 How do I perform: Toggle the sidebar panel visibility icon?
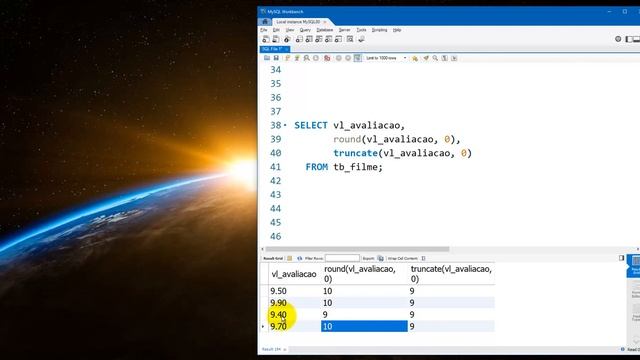[629, 39]
